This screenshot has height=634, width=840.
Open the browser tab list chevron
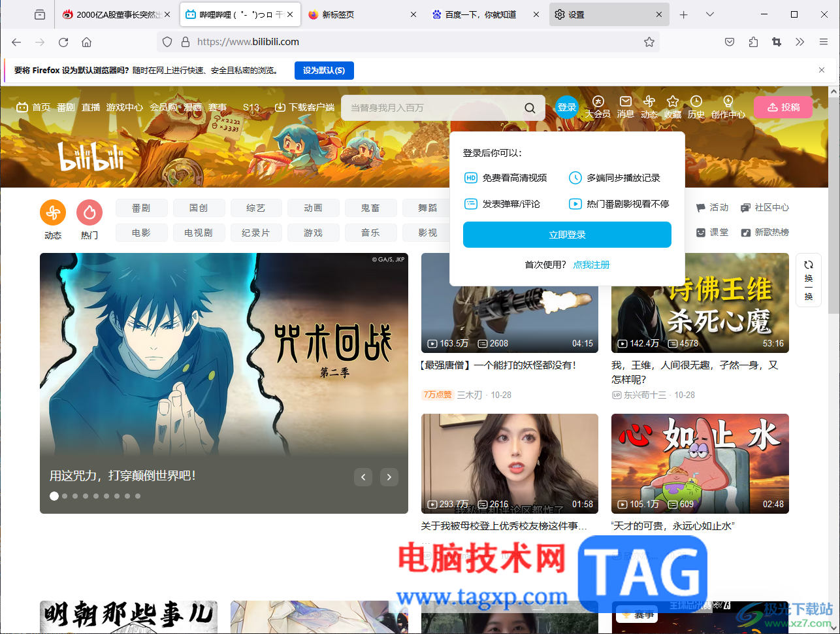point(709,14)
